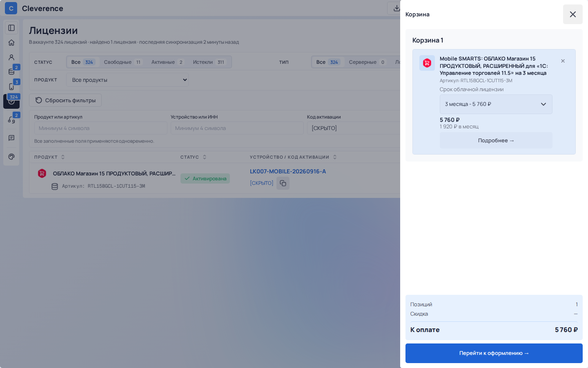The height and width of the screenshot is (368, 588).
Task: Open the Все продукты product dropdown
Action: (x=127, y=80)
